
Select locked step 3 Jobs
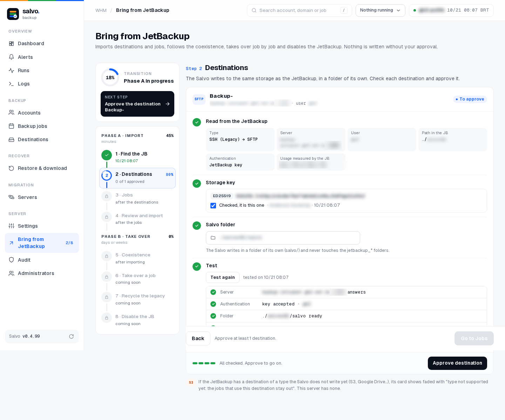tap(137, 198)
